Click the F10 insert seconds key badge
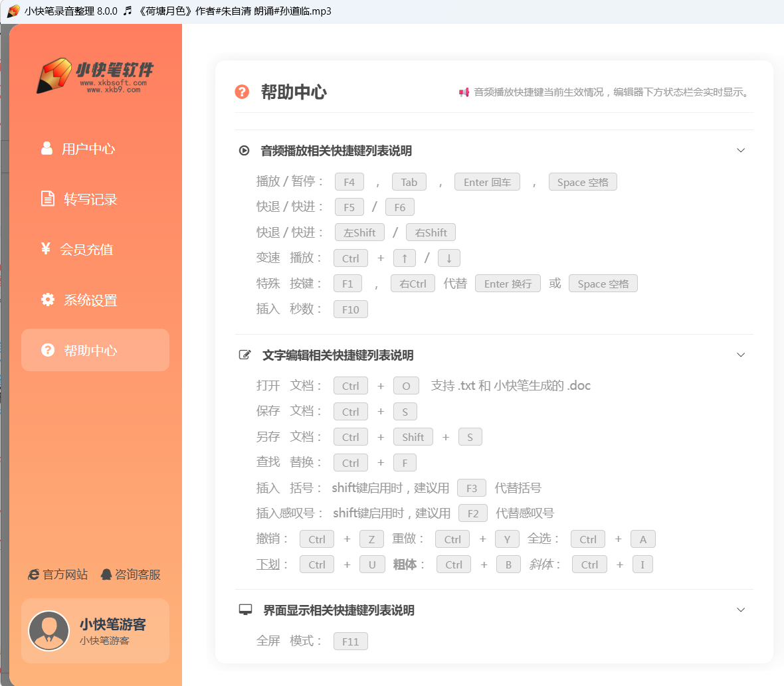Screen dimensions: 784x686 [350, 309]
